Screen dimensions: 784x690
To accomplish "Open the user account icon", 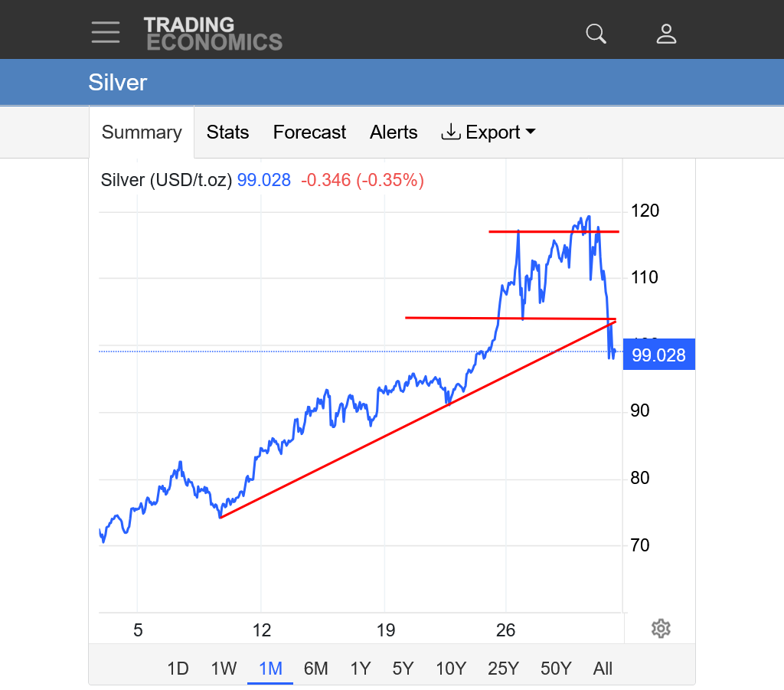I will tap(666, 34).
